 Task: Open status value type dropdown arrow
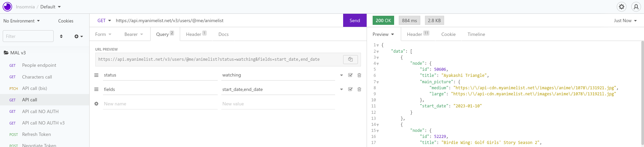point(341,75)
